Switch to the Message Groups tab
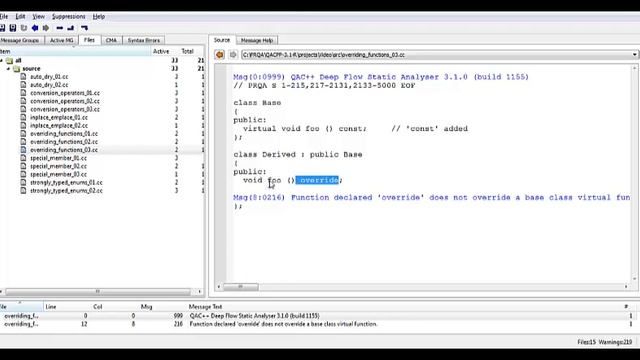Image resolution: width=640 pixels, height=360 pixels. pos(20,40)
